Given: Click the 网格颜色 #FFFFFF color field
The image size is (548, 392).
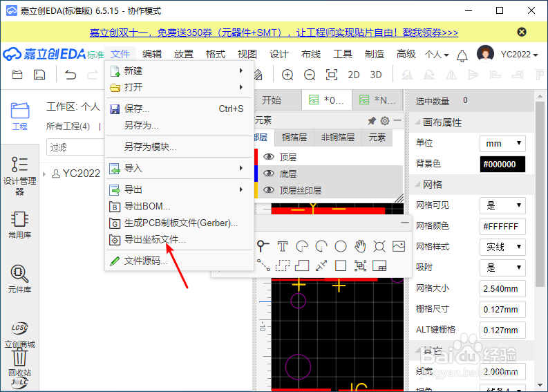Looking at the screenshot, I should pyautogui.click(x=502, y=226).
